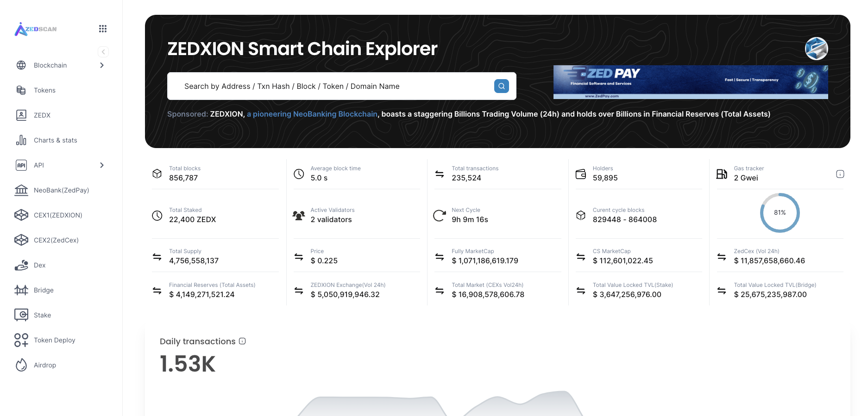
Task: Click Total Market (CEXs Vol24h) value
Action: coord(488,295)
